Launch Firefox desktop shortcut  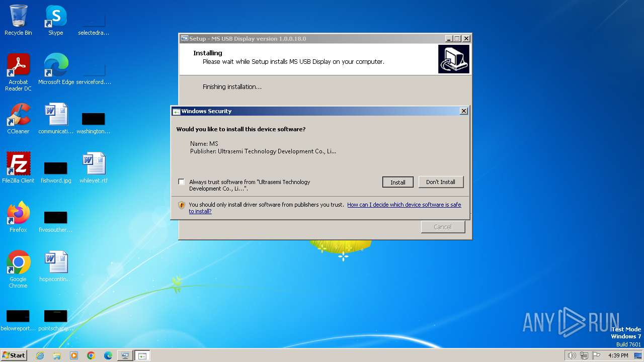coord(18,217)
